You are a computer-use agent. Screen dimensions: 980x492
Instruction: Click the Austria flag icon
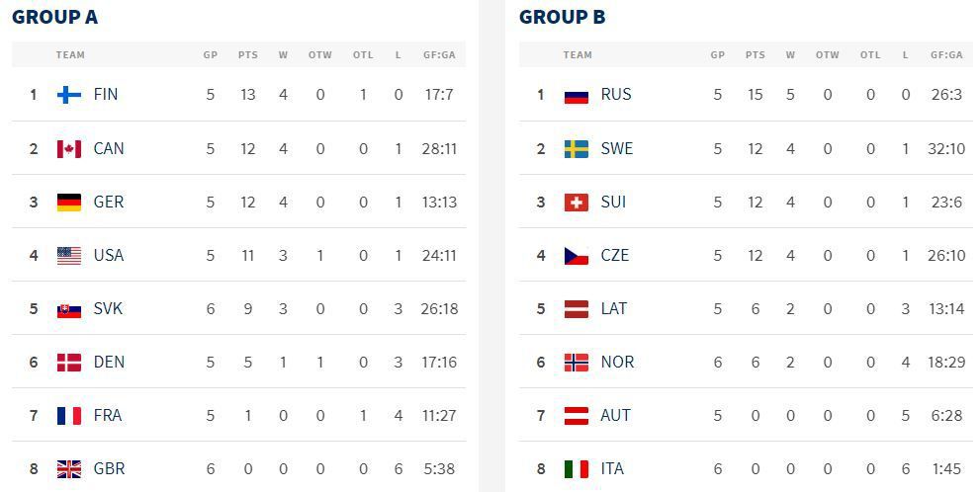tap(576, 416)
